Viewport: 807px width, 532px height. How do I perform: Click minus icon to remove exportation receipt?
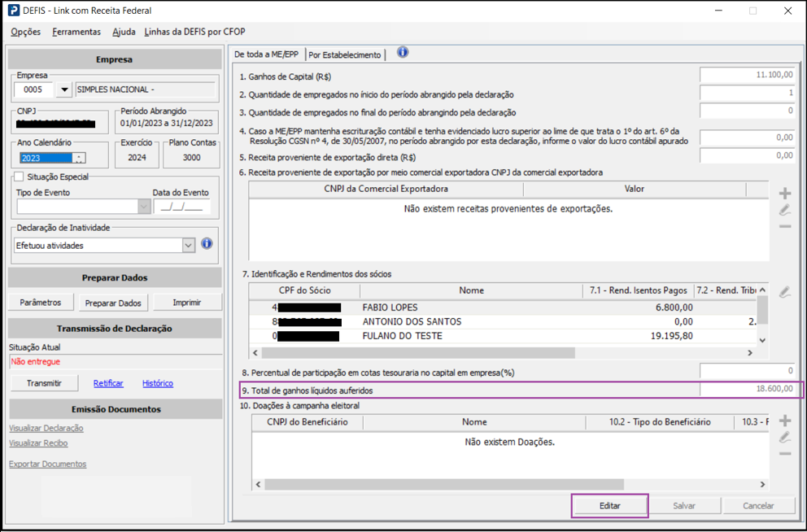785,225
